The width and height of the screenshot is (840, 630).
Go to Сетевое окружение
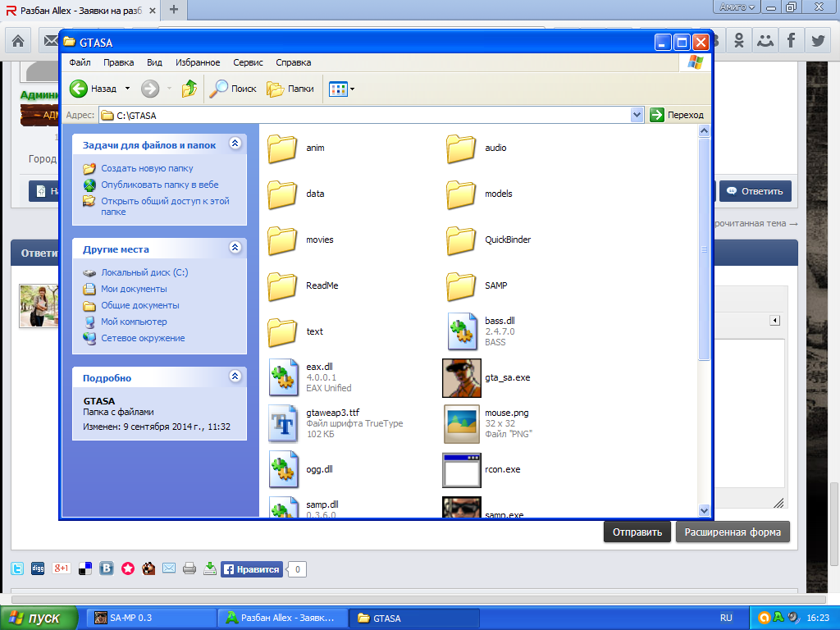(143, 339)
